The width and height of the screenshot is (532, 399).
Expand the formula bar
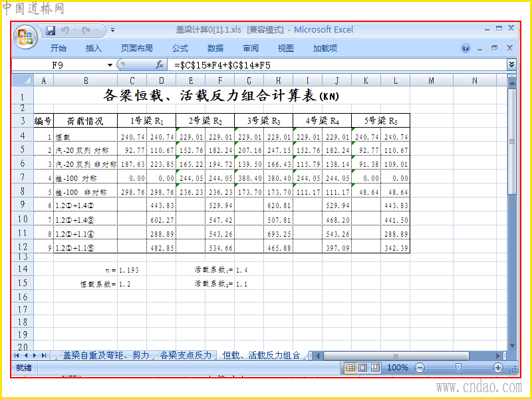click(x=511, y=64)
